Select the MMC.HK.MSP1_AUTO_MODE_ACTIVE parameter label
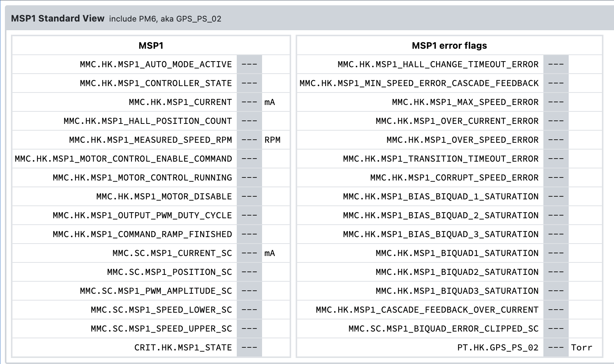Screen dimensions: 614x364 click(156, 65)
